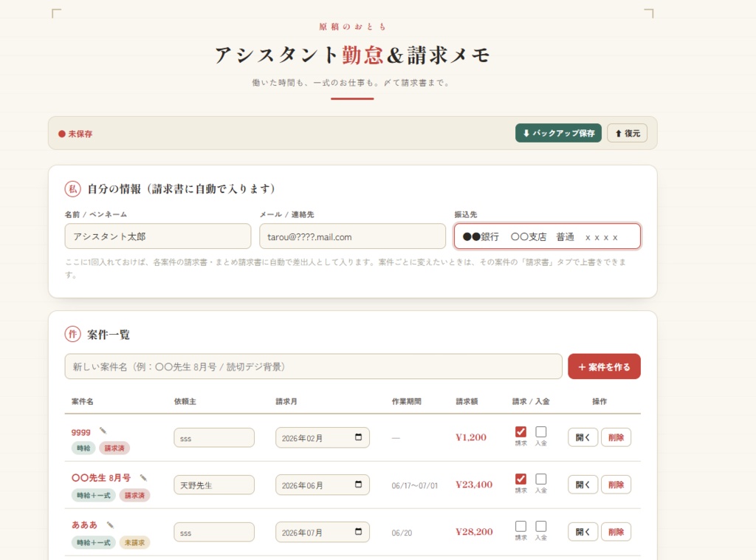Click the 案件名 column header
The height and width of the screenshot is (560, 756).
coord(83,401)
